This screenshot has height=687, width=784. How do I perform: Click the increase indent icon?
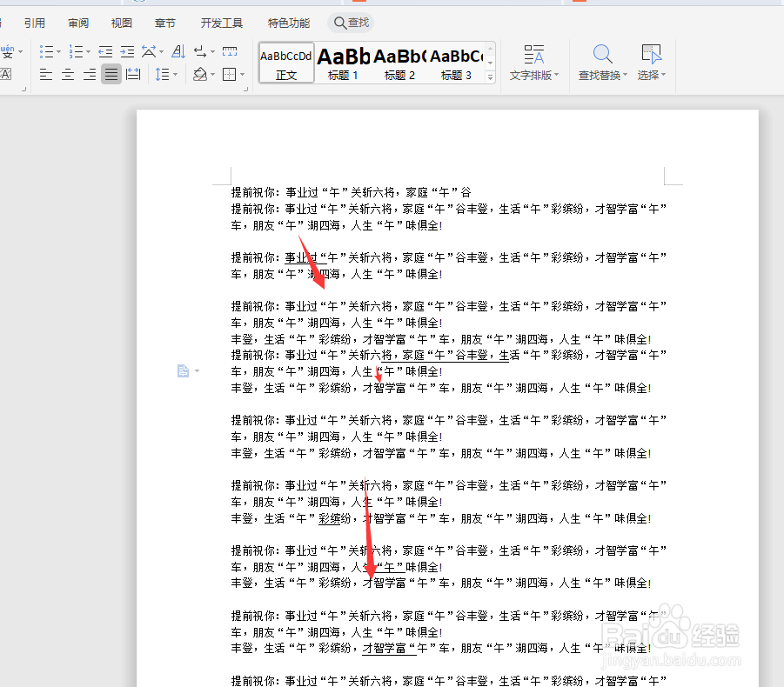126,50
